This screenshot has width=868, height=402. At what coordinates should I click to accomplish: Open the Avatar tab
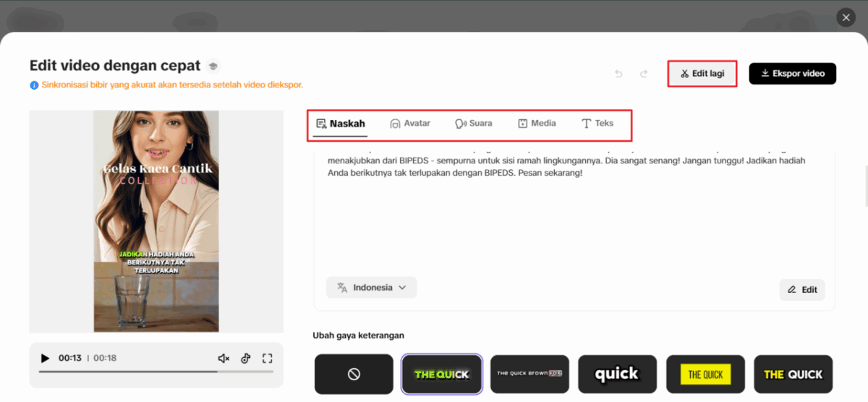(x=410, y=124)
